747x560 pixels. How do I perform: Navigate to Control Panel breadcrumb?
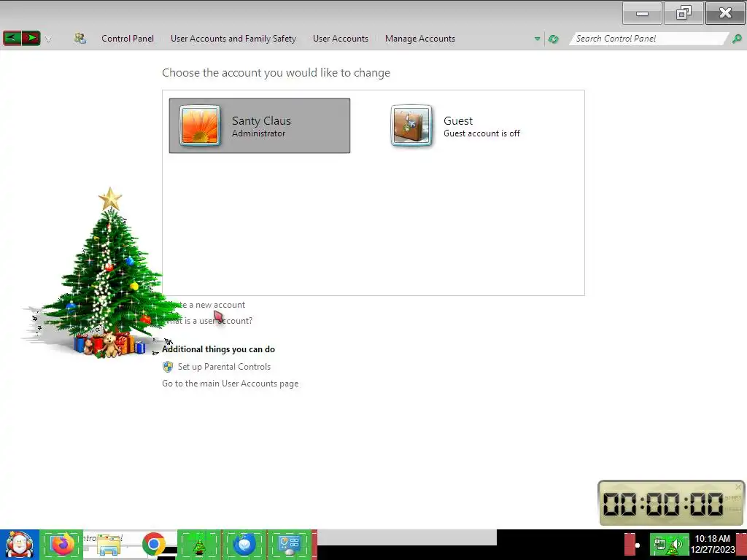[128, 39]
